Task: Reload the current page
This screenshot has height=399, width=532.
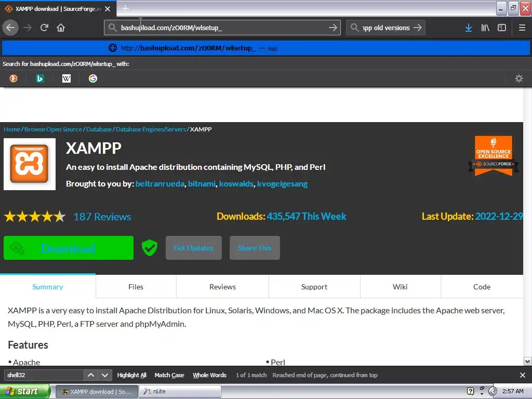Action: [x=44, y=28]
